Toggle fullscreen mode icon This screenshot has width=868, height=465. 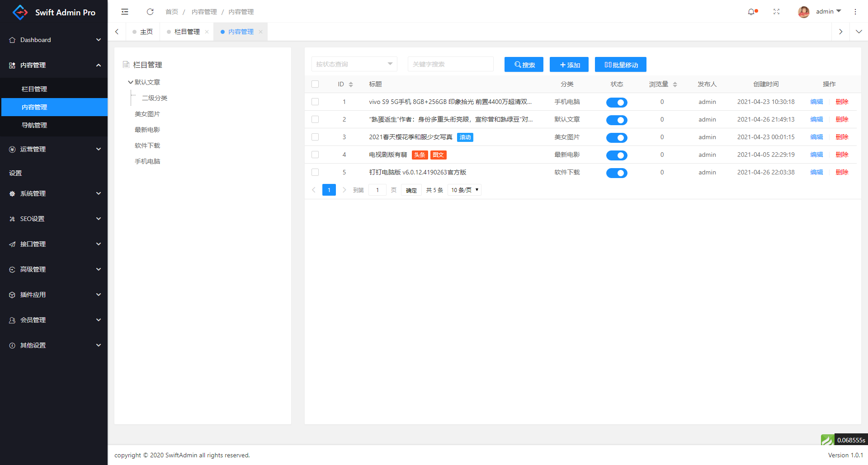coord(776,12)
